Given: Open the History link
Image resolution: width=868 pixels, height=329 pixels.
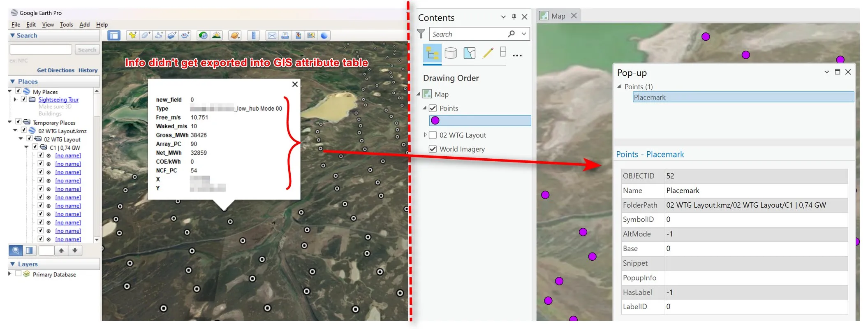Looking at the screenshot, I should click(x=88, y=70).
